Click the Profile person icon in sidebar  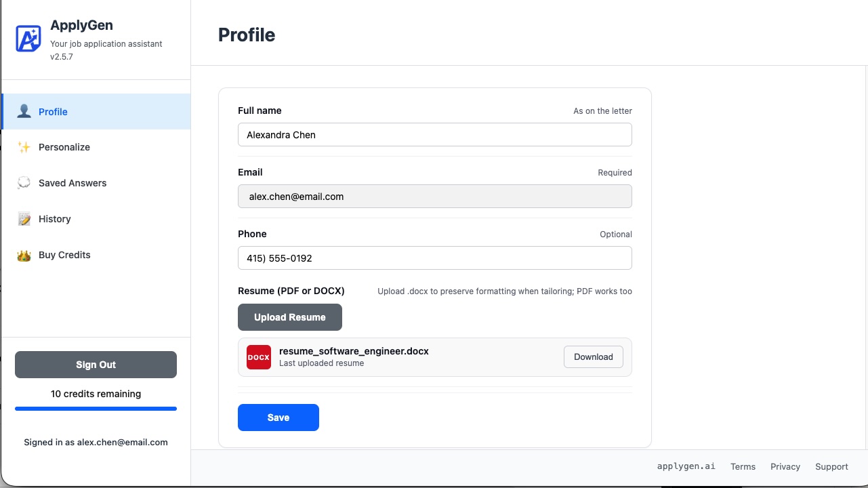[x=24, y=111]
